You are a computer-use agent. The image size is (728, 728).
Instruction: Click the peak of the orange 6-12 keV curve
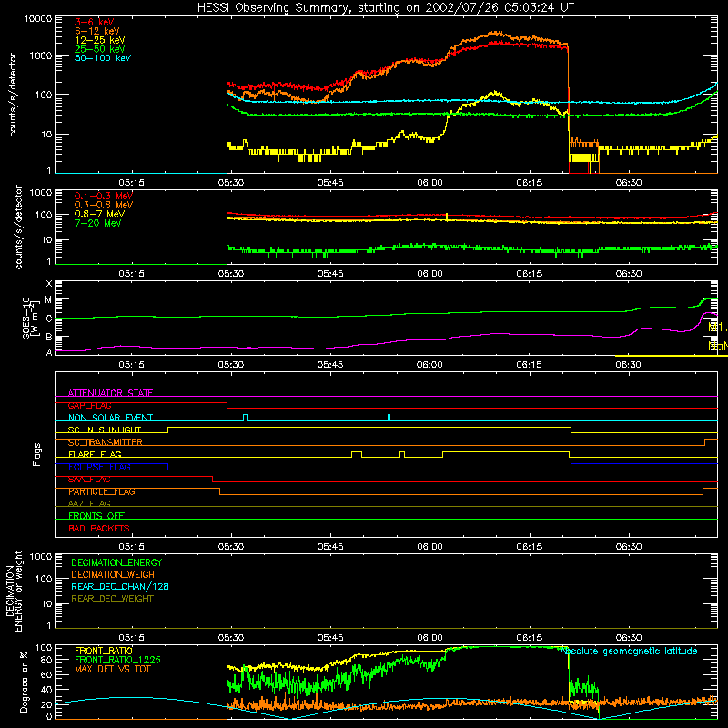[x=496, y=34]
